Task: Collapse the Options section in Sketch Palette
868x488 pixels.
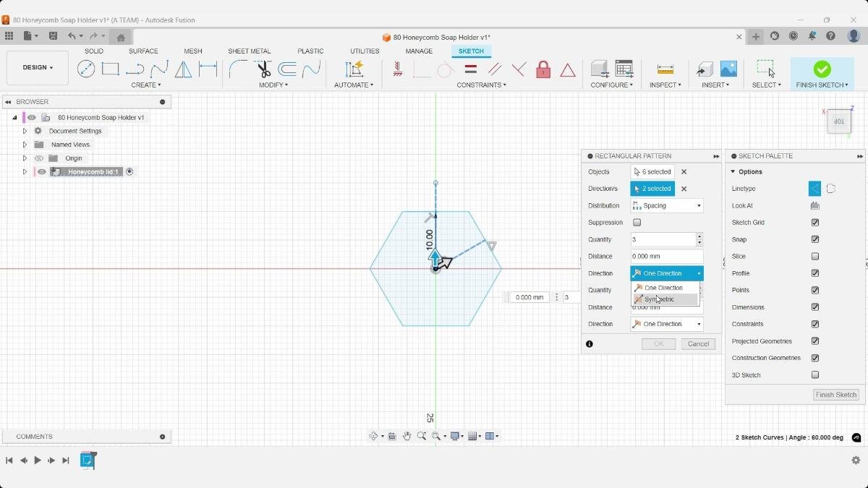Action: point(733,172)
